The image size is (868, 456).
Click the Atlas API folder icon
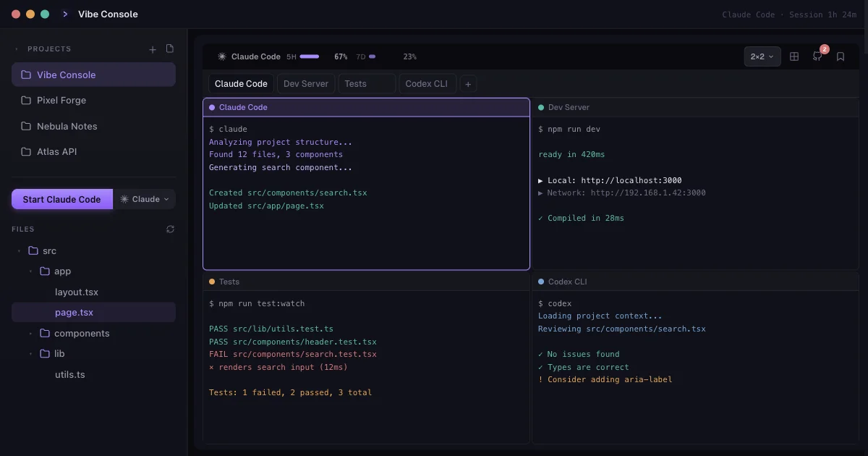click(26, 152)
